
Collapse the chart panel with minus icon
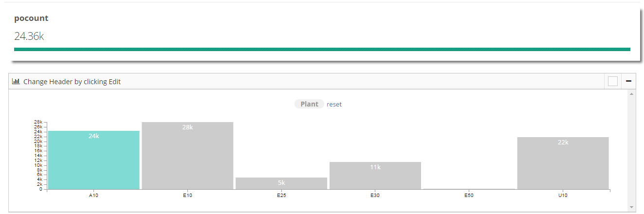[628, 81]
